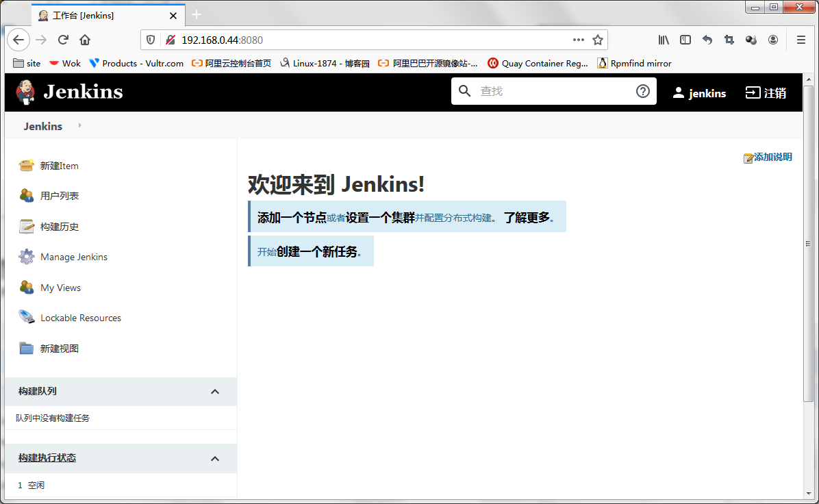This screenshot has width=819, height=504.
Task: Expand the Jenkins breadcrumb arrow
Action: pyautogui.click(x=80, y=126)
